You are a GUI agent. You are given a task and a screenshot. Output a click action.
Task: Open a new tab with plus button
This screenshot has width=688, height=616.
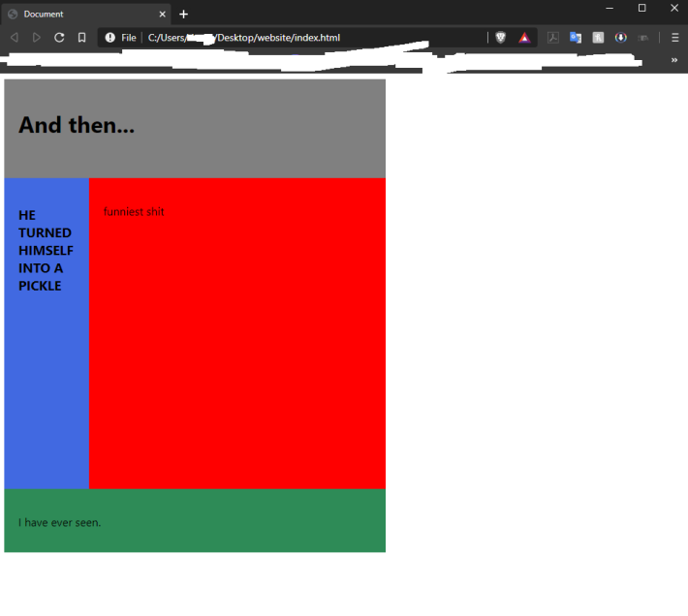click(x=183, y=15)
